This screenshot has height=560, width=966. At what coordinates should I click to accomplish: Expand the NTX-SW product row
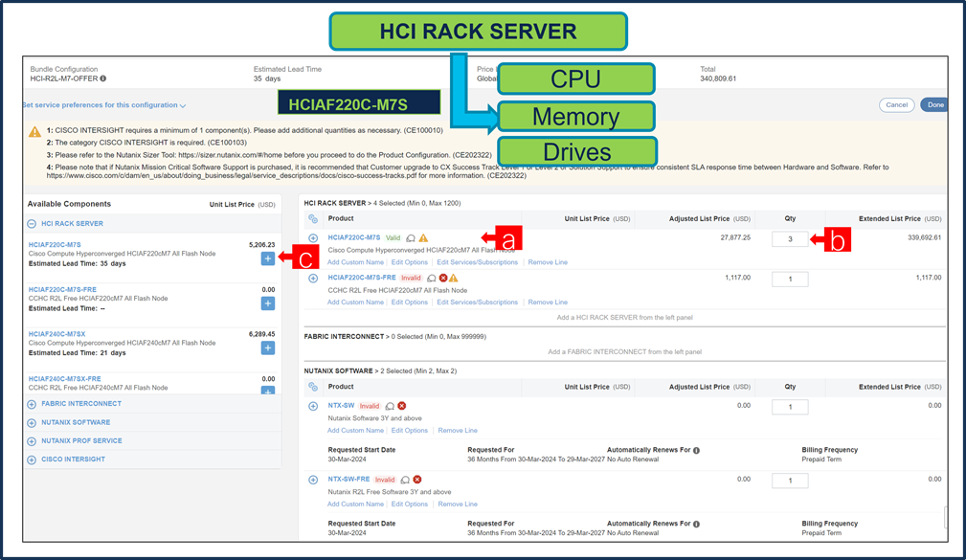(x=313, y=406)
